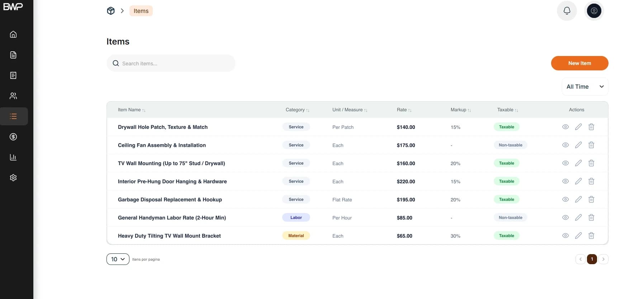
Task: Open the user profile avatar
Action: click(x=594, y=11)
